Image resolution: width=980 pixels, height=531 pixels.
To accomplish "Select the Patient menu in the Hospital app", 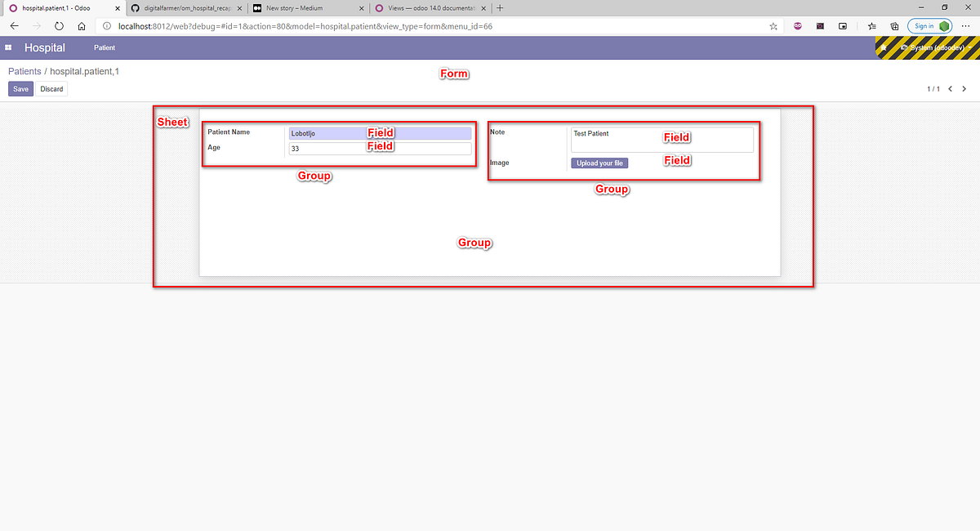I will pos(104,47).
